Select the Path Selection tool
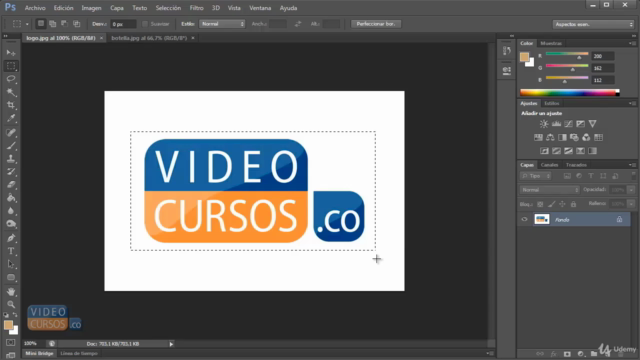Viewport: 640px width, 360px height. (x=11, y=264)
